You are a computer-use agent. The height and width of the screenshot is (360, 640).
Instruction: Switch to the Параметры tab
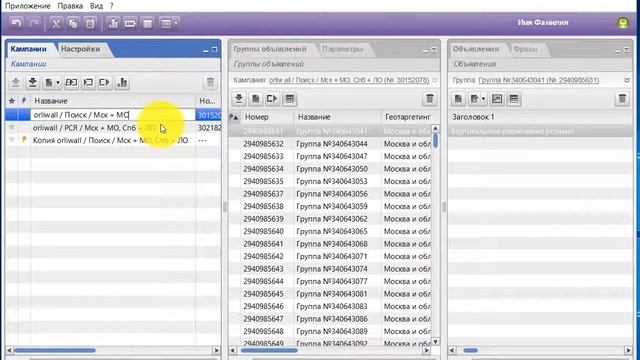click(x=342, y=49)
